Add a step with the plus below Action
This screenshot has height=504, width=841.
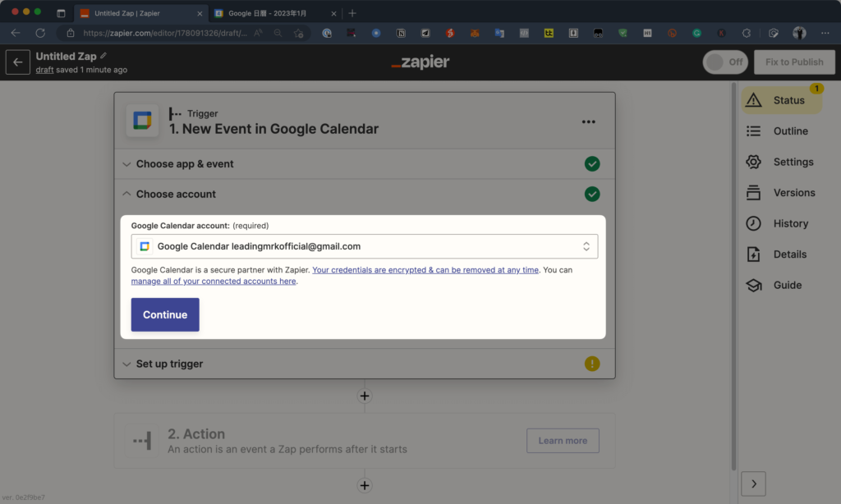click(x=365, y=485)
